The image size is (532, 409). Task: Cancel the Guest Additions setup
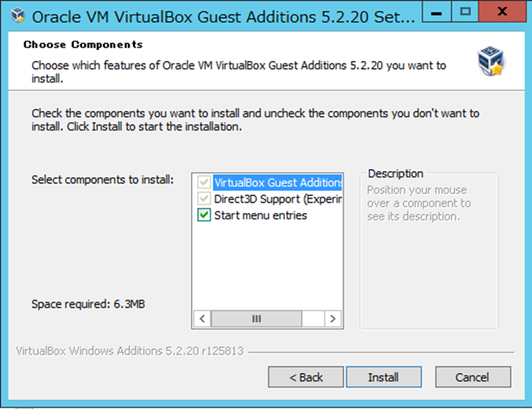472,377
